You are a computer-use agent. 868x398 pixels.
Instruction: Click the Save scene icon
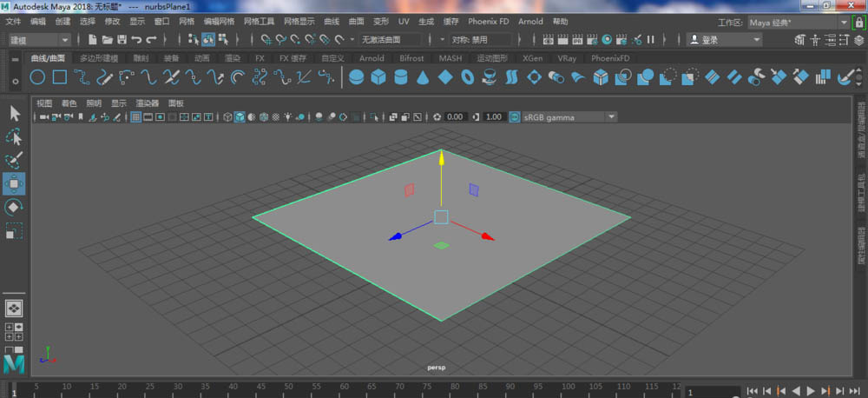point(122,39)
